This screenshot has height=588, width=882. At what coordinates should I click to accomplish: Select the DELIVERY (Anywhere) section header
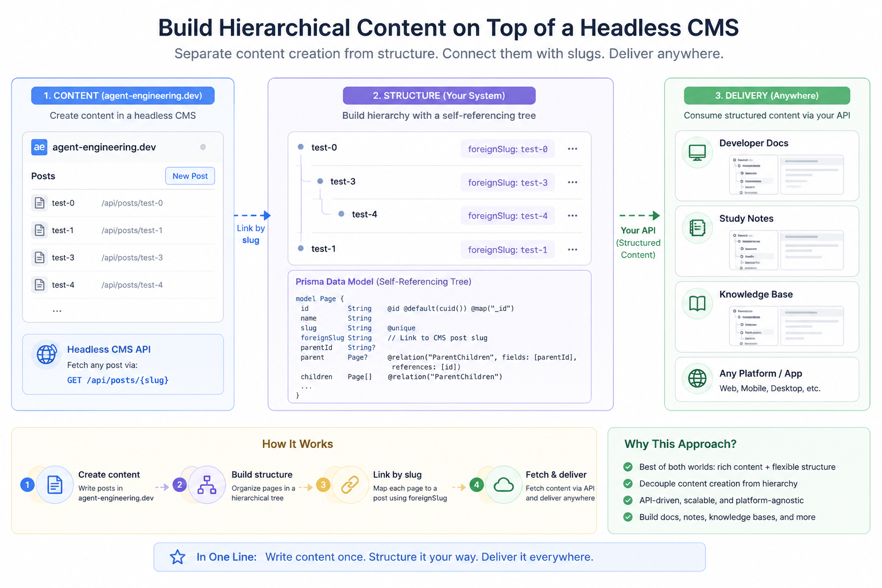(767, 95)
